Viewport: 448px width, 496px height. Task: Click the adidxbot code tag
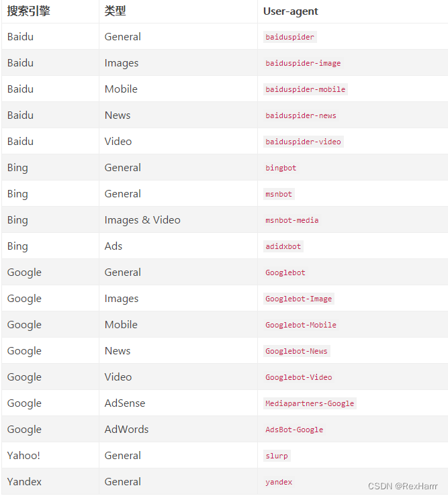point(283,246)
